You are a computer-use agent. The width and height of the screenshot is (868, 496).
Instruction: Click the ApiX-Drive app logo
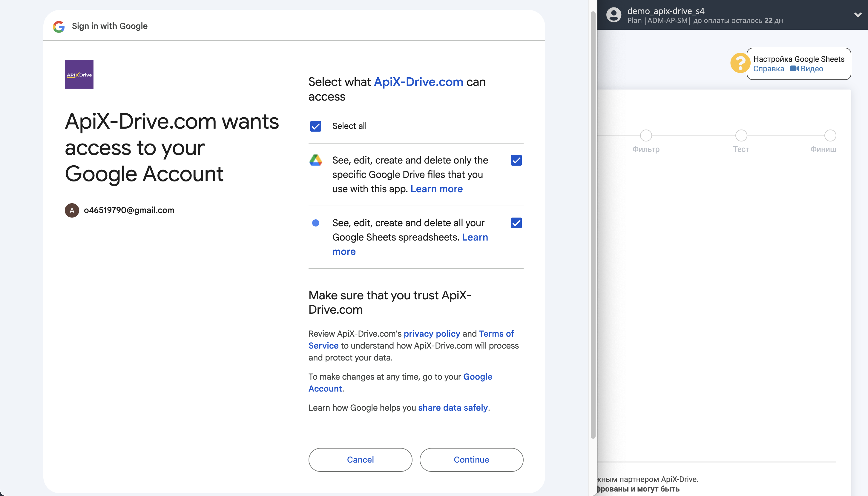79,74
